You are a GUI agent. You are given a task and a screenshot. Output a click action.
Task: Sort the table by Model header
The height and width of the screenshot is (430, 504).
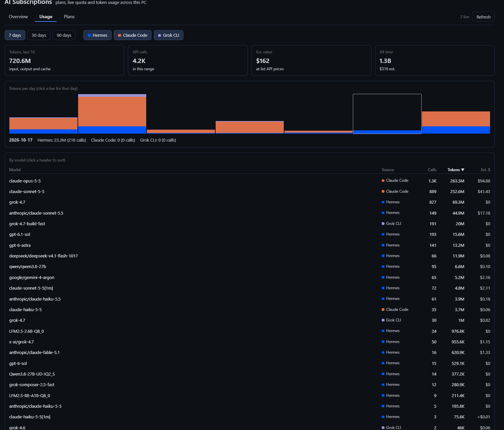[15, 170]
